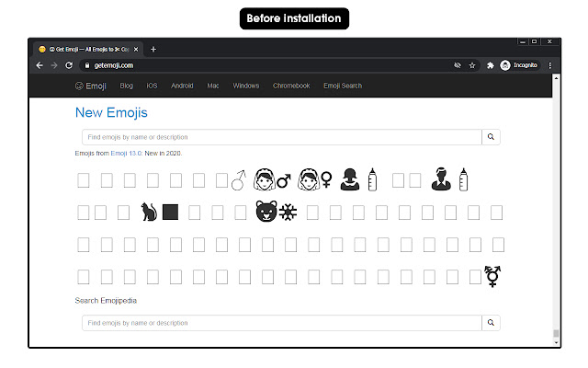
Task: Open the extensions puzzle icon
Action: tap(490, 65)
